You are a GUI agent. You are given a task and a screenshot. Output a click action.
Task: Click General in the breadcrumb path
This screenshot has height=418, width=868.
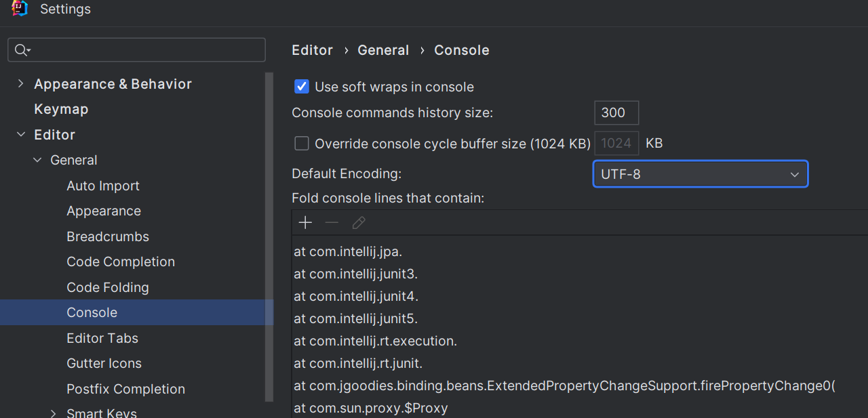383,50
